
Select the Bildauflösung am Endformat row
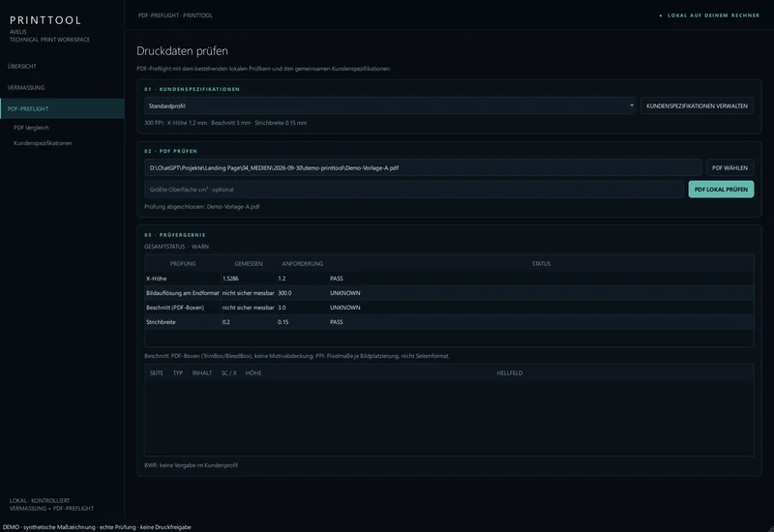click(x=449, y=293)
